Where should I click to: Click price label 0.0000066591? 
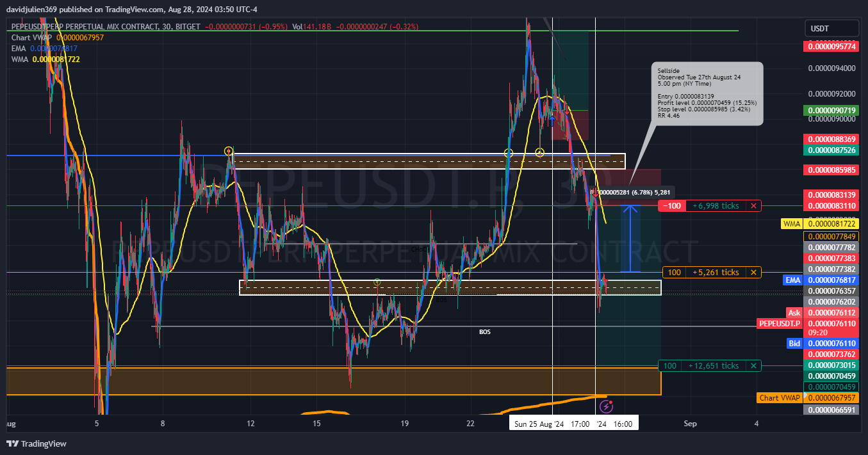(831, 410)
